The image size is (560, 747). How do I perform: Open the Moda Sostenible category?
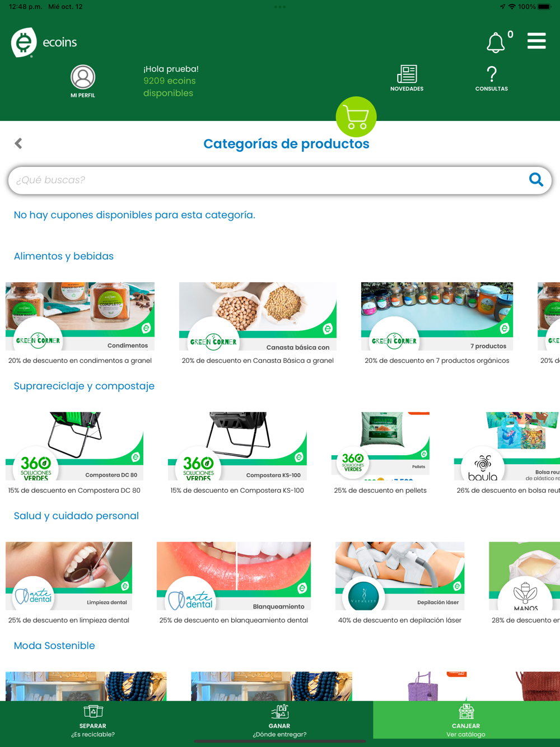pos(54,646)
